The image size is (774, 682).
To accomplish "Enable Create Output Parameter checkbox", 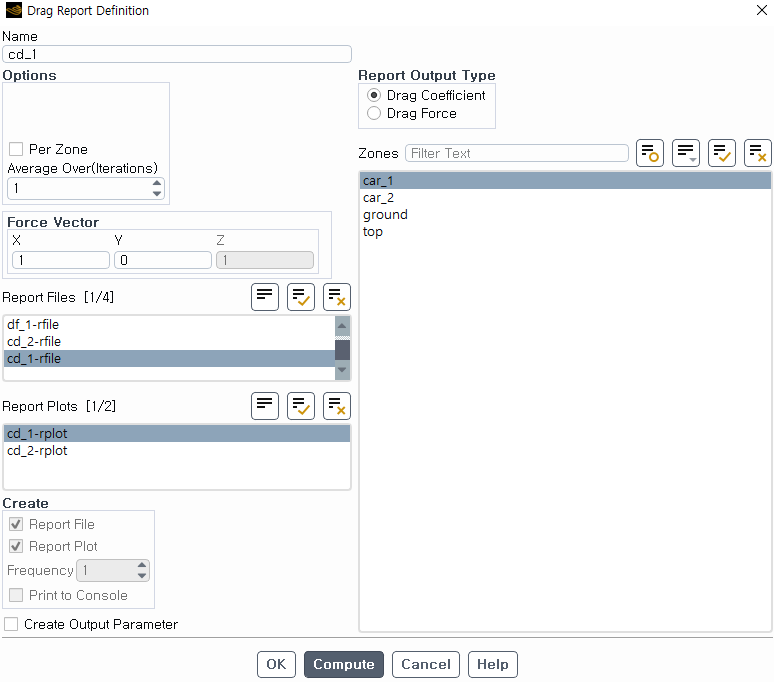I will click(11, 624).
